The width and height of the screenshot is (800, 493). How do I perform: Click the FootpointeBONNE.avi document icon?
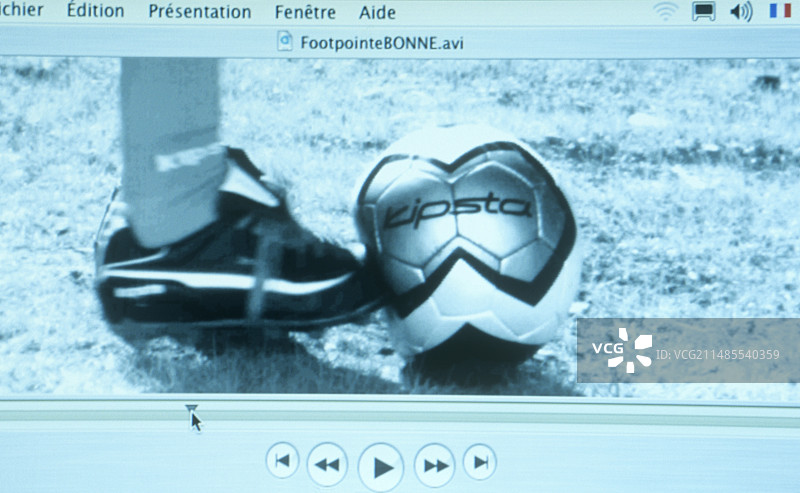(x=285, y=41)
